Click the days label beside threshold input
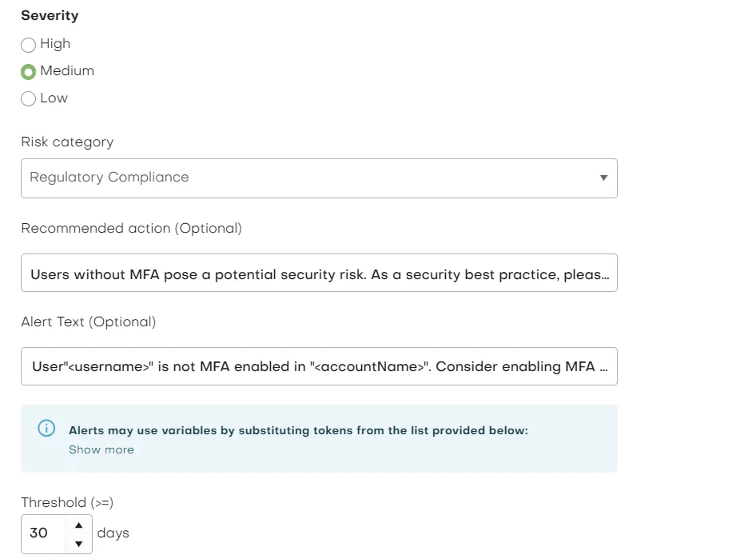Screen dimensions: 756x559 coord(113,534)
